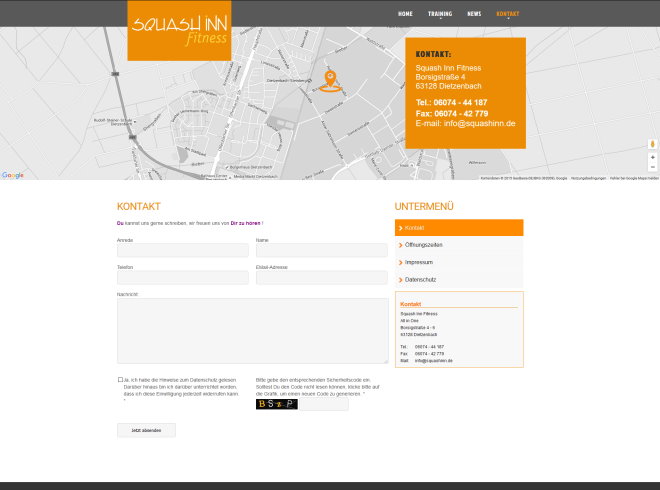The height and width of the screenshot is (490, 660).
Task: Open Öffnungszeiten in the Untermenü
Action: click(459, 245)
